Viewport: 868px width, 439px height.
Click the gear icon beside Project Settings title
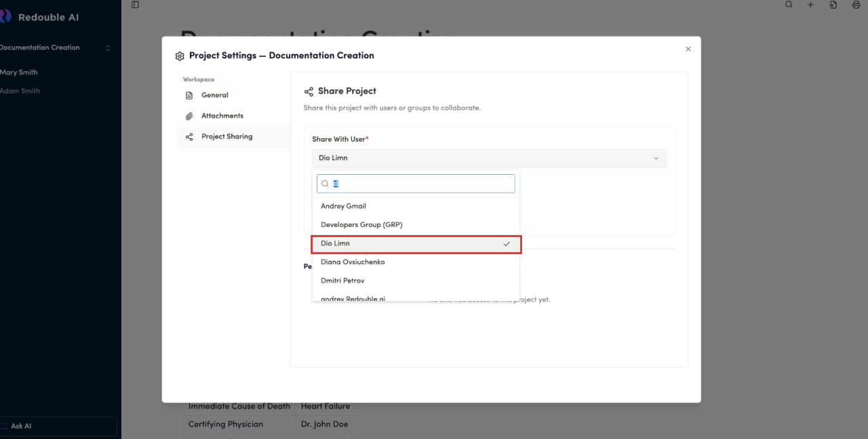[180, 56]
